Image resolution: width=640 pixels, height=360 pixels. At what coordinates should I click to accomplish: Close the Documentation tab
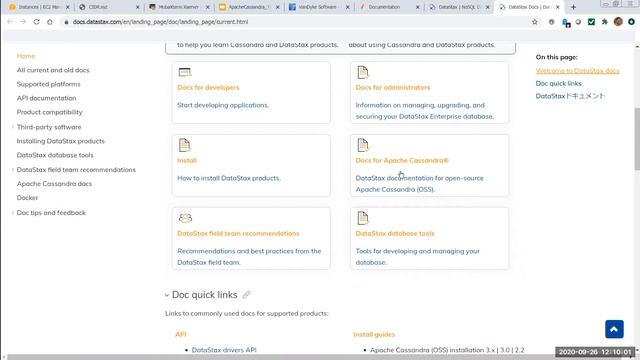click(418, 7)
